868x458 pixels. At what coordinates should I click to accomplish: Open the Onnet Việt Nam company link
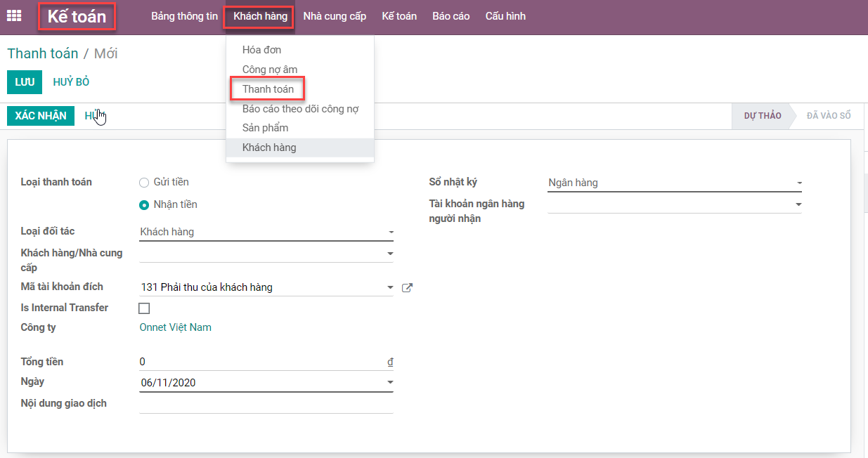tap(176, 327)
